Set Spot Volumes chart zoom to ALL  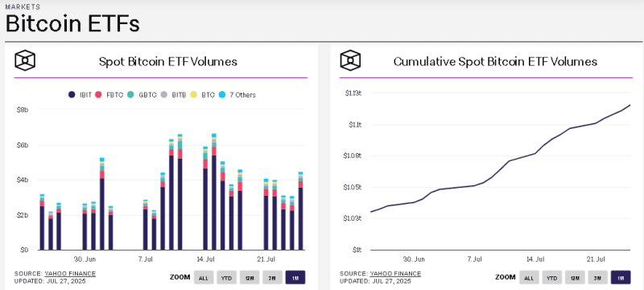pos(204,278)
